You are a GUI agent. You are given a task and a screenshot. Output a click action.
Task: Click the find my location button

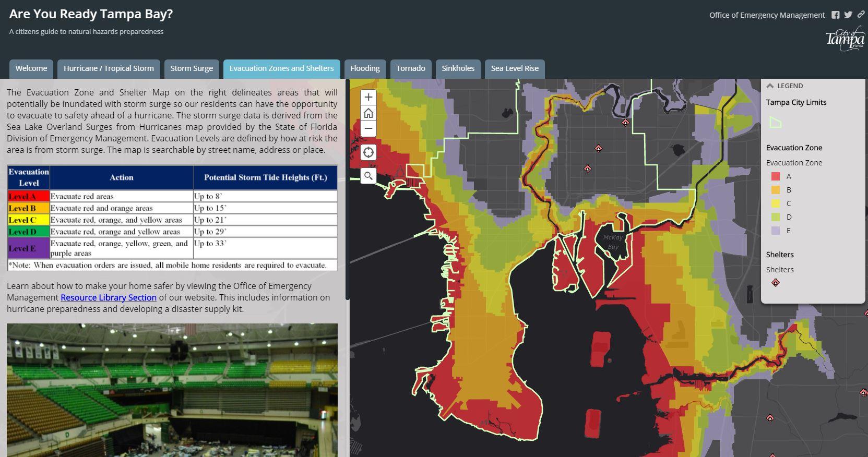[368, 152]
